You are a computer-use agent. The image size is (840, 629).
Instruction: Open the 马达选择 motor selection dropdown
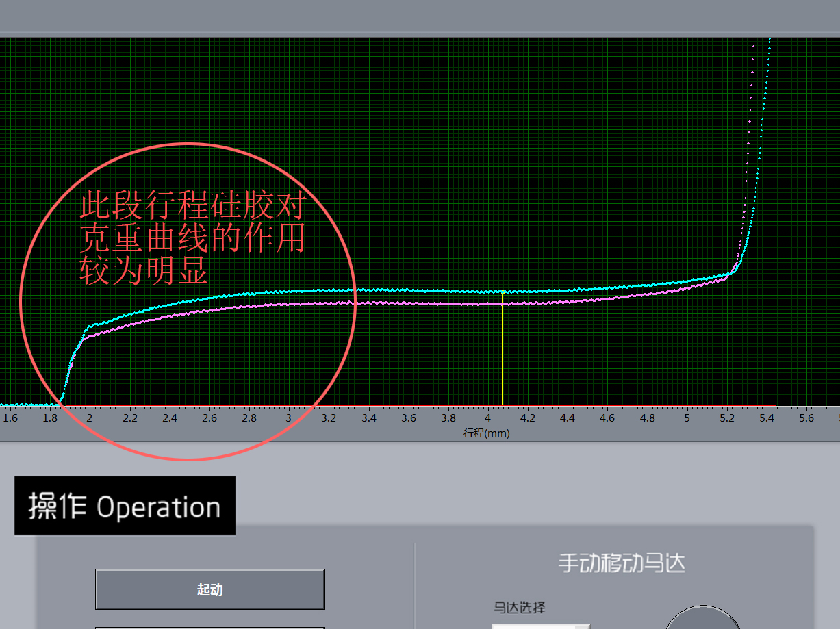click(x=541, y=626)
